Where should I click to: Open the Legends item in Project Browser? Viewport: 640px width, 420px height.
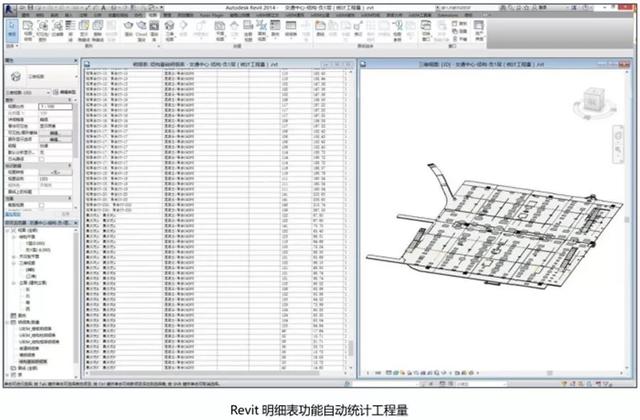point(22,316)
